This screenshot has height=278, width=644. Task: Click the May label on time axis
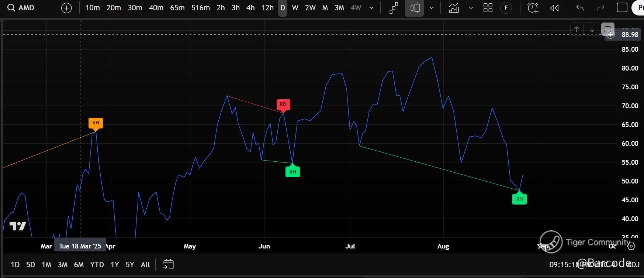coord(190,246)
